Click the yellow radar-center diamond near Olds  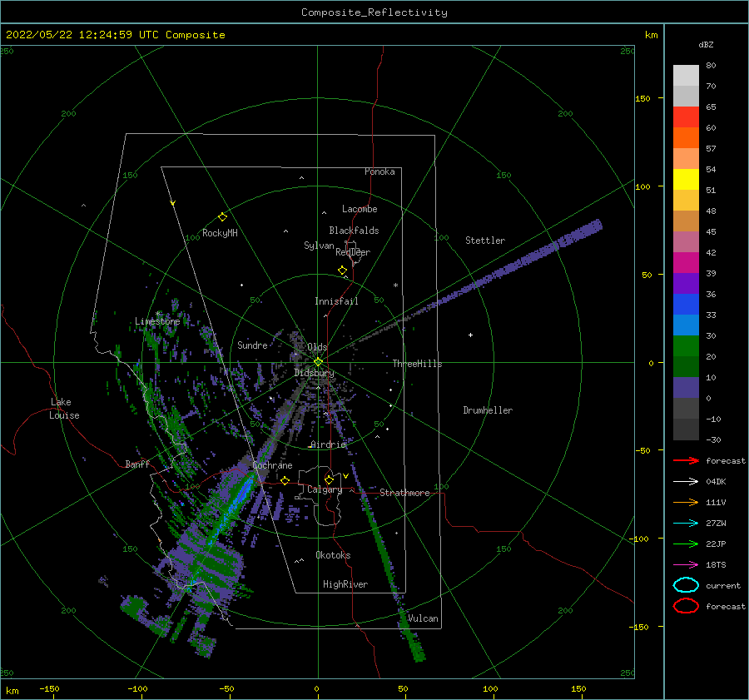(318, 362)
